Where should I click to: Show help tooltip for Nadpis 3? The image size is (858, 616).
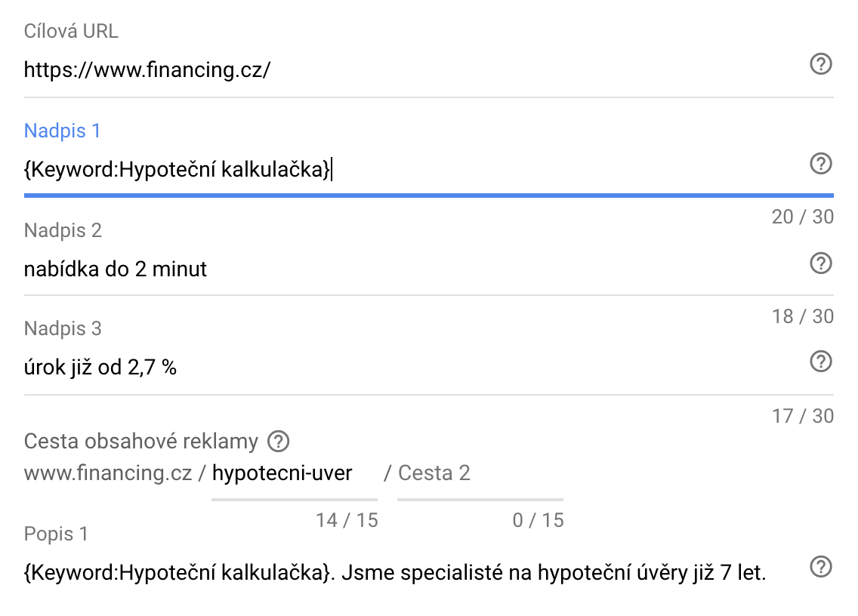pyautogui.click(x=821, y=361)
